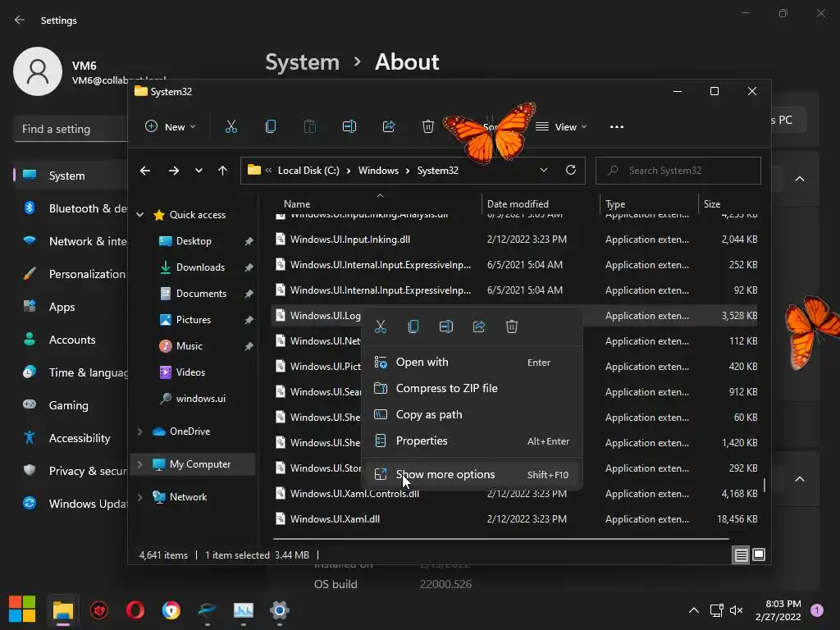This screenshot has height=630, width=840.
Task: Collapse the Quick access tree node
Action: (139, 215)
